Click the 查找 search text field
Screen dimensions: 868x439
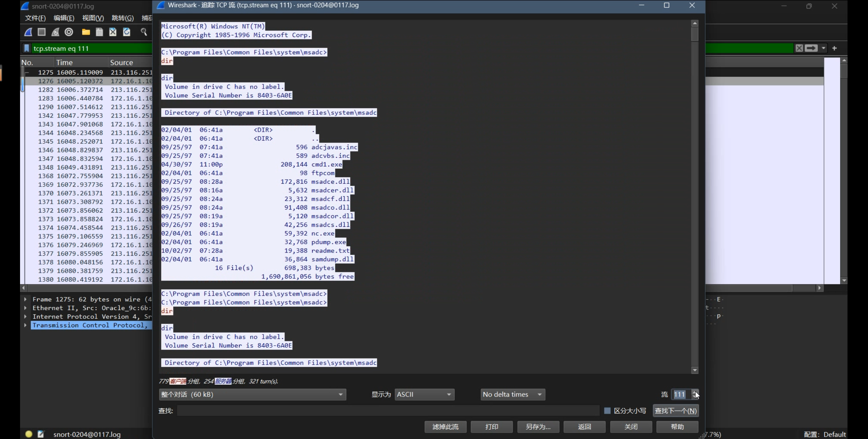pos(387,411)
